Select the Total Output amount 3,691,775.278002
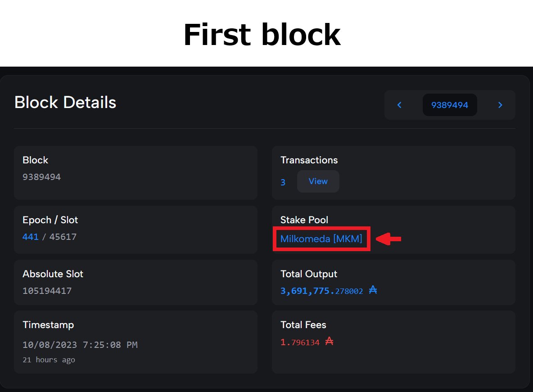The image size is (533, 392). pos(321,291)
